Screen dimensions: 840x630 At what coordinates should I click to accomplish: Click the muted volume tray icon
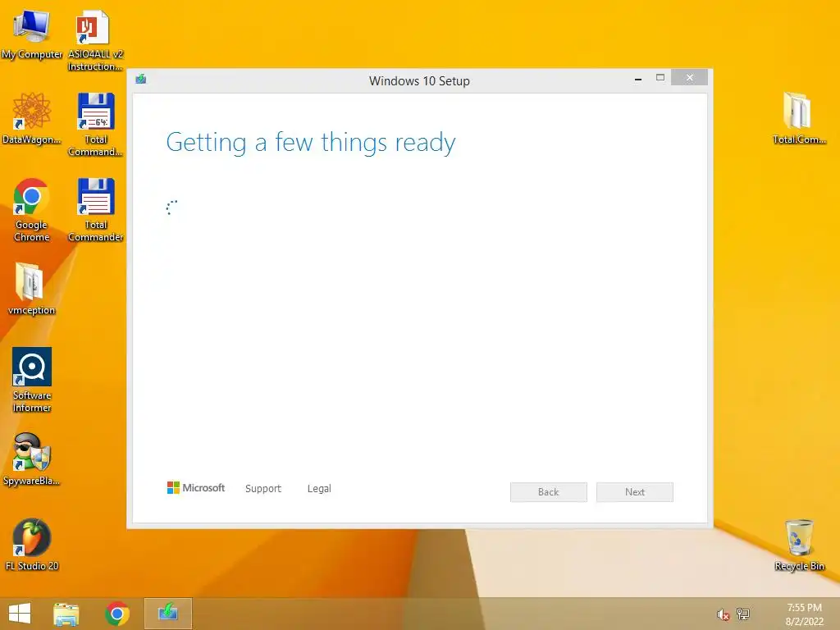724,614
